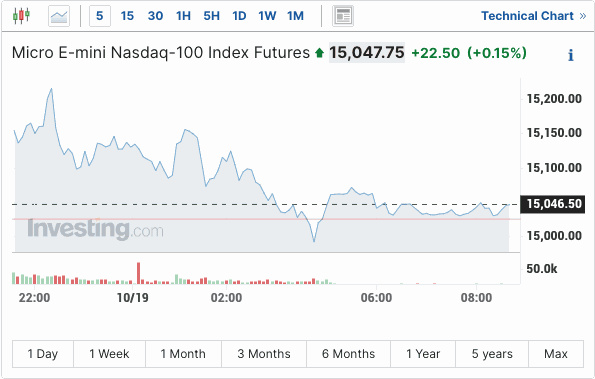The width and height of the screenshot is (595, 379).
Task: Click the 15,100.00 axis label
Action: point(554,168)
